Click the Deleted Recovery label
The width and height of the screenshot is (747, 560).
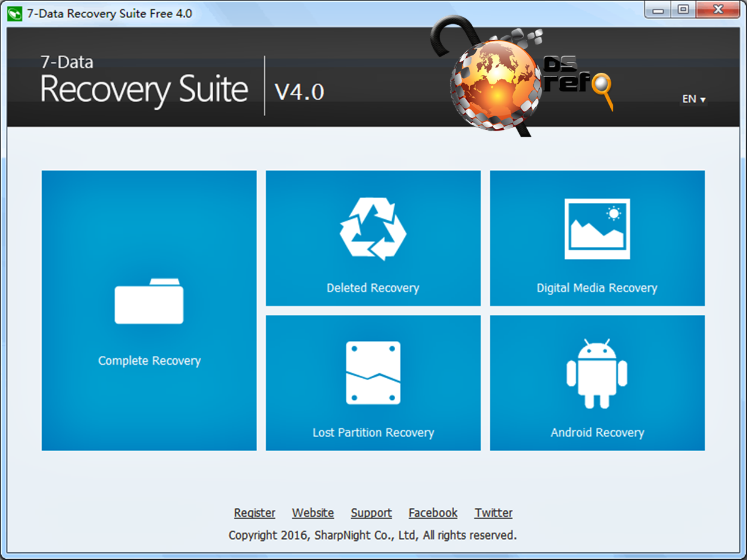click(x=373, y=288)
